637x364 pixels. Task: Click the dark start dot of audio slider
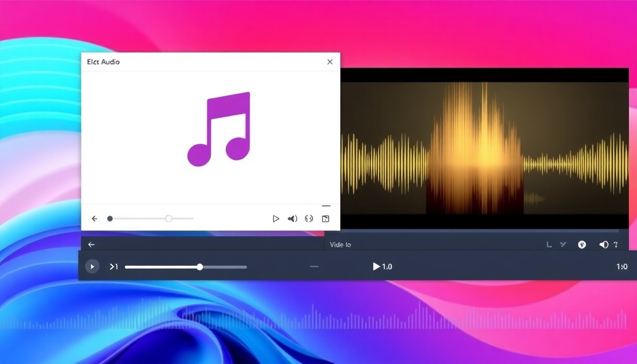pos(110,218)
